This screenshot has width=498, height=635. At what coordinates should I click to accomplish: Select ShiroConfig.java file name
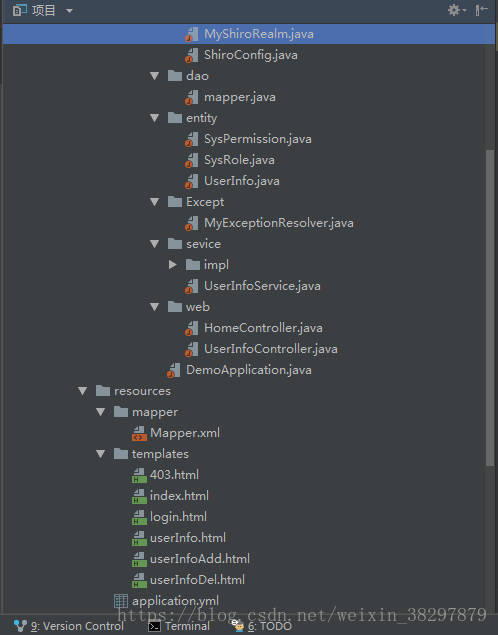click(251, 55)
